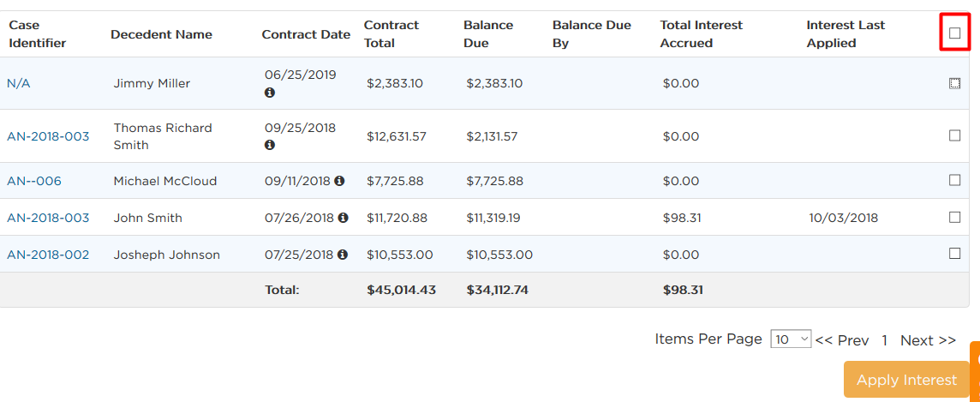Select page number 1
This screenshot has width=980, height=402.
coord(884,340)
